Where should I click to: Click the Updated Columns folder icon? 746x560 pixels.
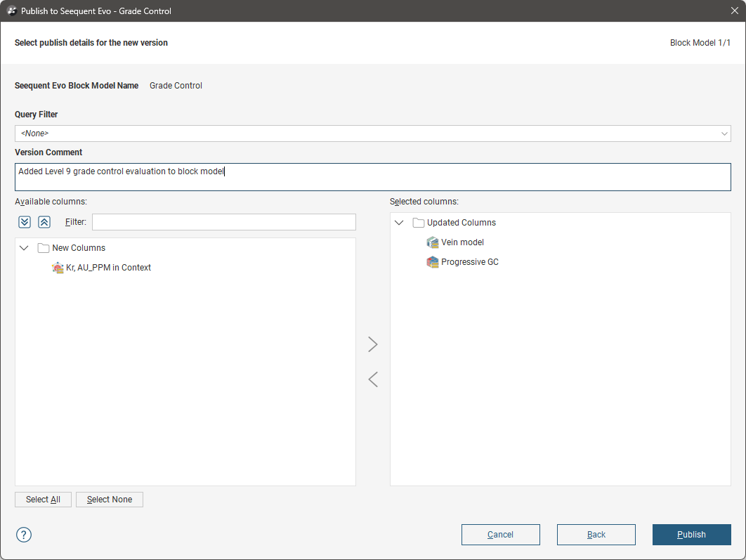pyautogui.click(x=419, y=223)
